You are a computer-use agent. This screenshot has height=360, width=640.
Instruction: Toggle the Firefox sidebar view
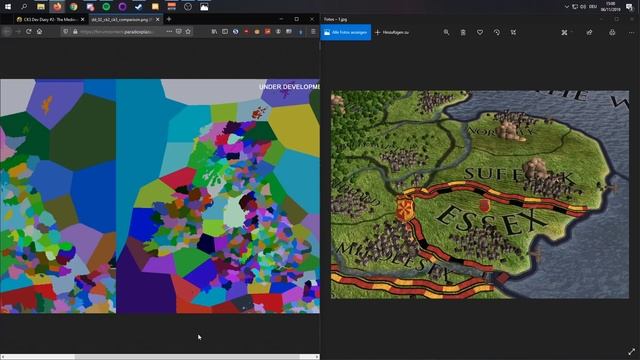pos(225,31)
